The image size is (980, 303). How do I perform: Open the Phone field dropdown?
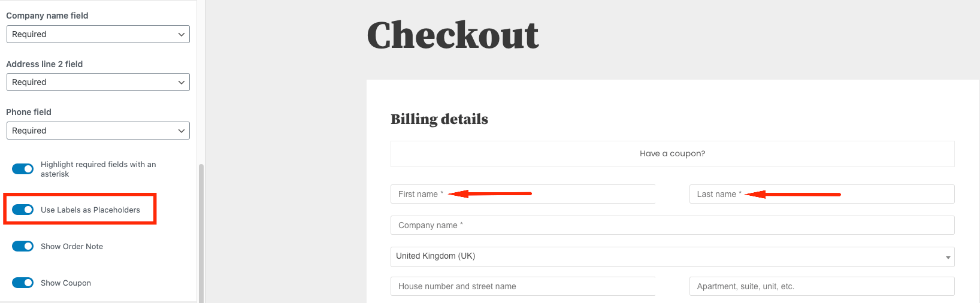tap(98, 131)
